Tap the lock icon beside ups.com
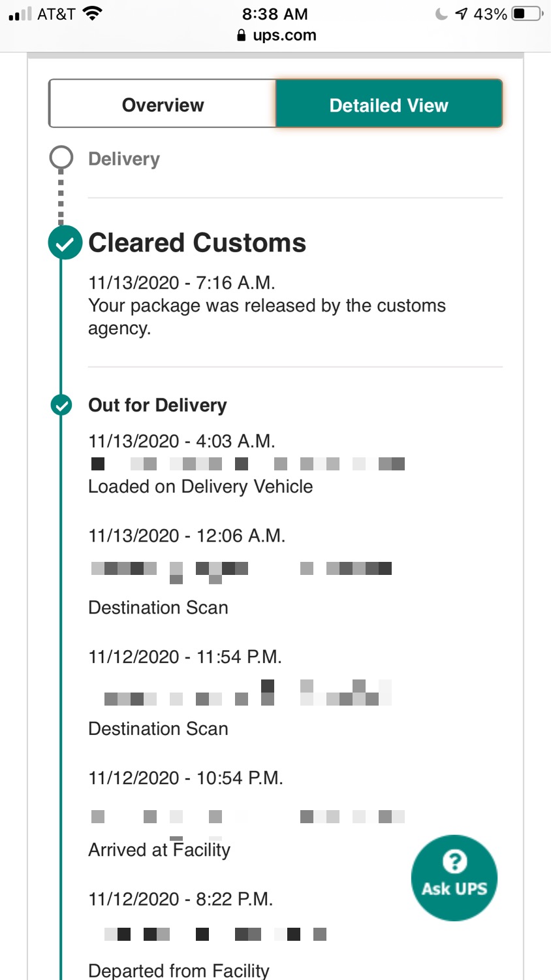Image resolution: width=551 pixels, height=980 pixels. [x=242, y=35]
